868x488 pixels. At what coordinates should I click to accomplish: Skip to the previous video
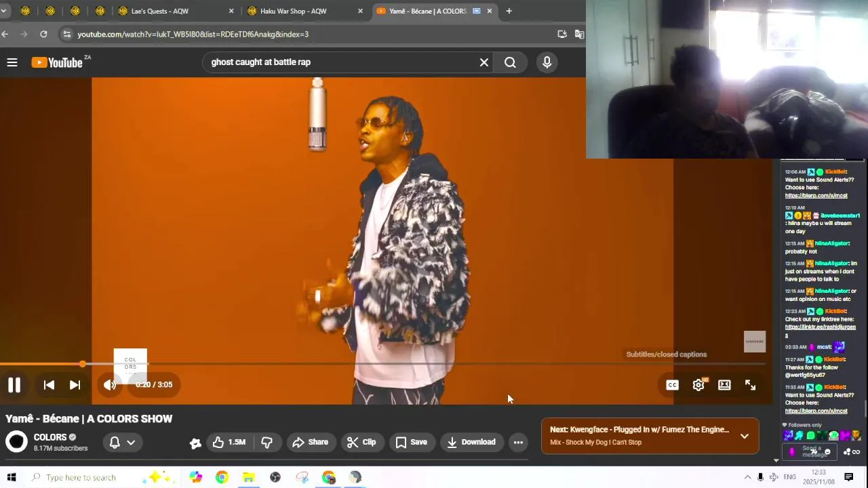pyautogui.click(x=49, y=385)
